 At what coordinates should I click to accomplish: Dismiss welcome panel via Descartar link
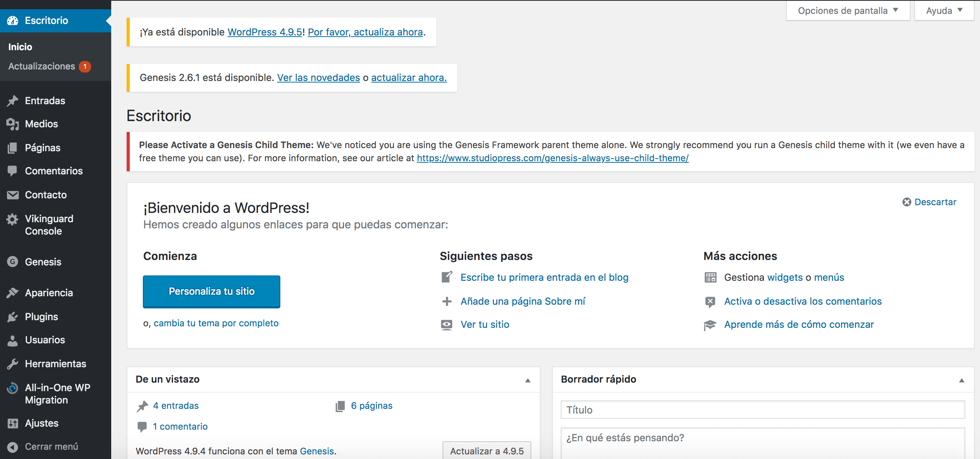pyautogui.click(x=935, y=202)
